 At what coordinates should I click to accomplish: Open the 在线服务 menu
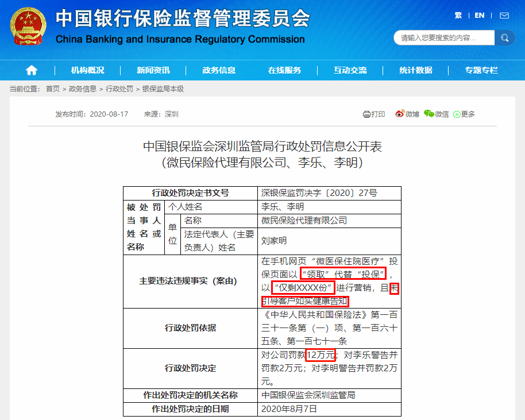click(284, 70)
